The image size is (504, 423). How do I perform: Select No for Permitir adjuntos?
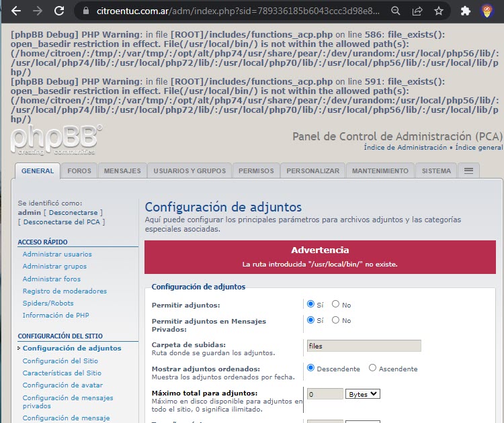(336, 304)
